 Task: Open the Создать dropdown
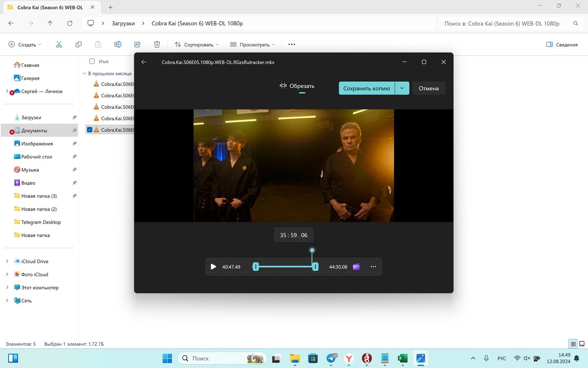pyautogui.click(x=25, y=45)
